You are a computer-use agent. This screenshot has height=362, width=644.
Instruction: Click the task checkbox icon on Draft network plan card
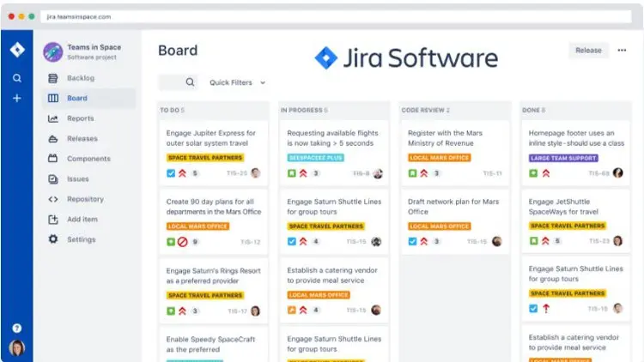pyautogui.click(x=412, y=241)
